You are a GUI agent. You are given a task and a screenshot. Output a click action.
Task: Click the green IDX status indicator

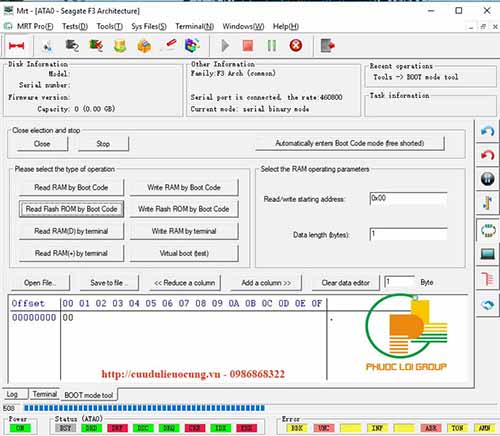click(220, 428)
